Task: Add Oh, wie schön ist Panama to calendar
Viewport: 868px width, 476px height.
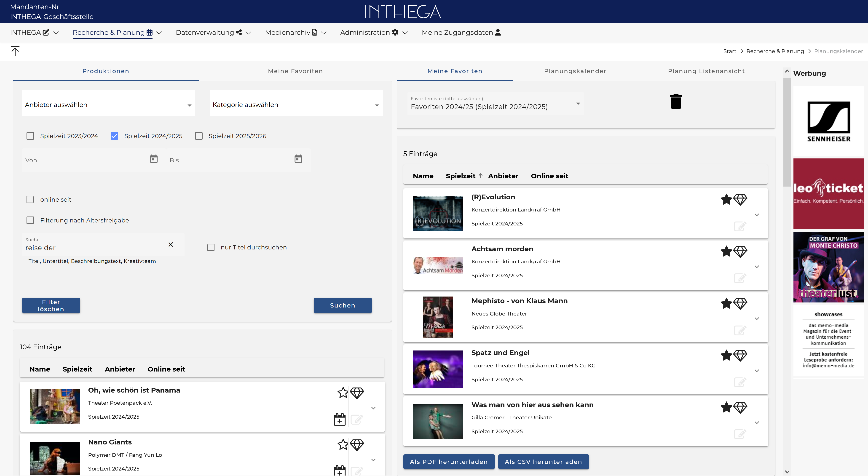Action: [340, 419]
